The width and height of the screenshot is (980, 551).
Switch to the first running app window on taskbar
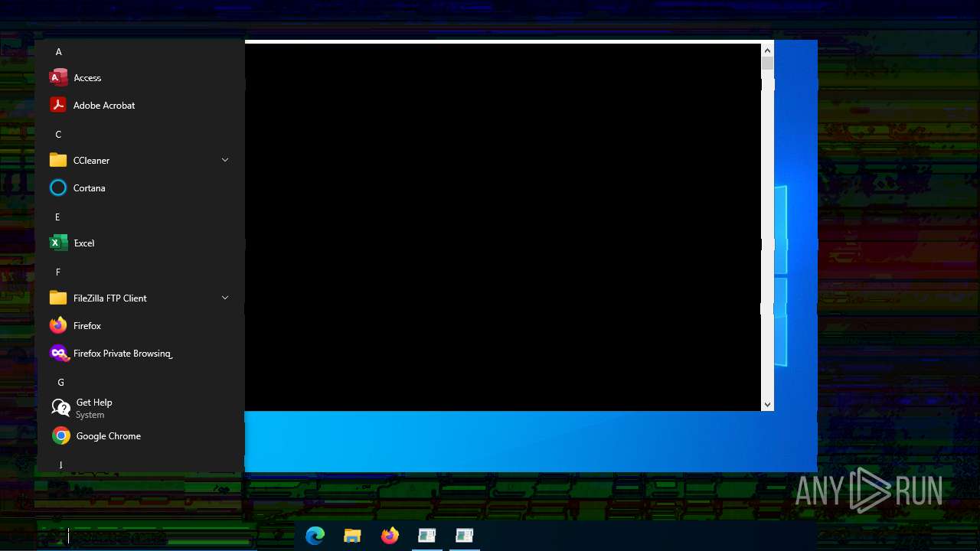pyautogui.click(x=427, y=536)
